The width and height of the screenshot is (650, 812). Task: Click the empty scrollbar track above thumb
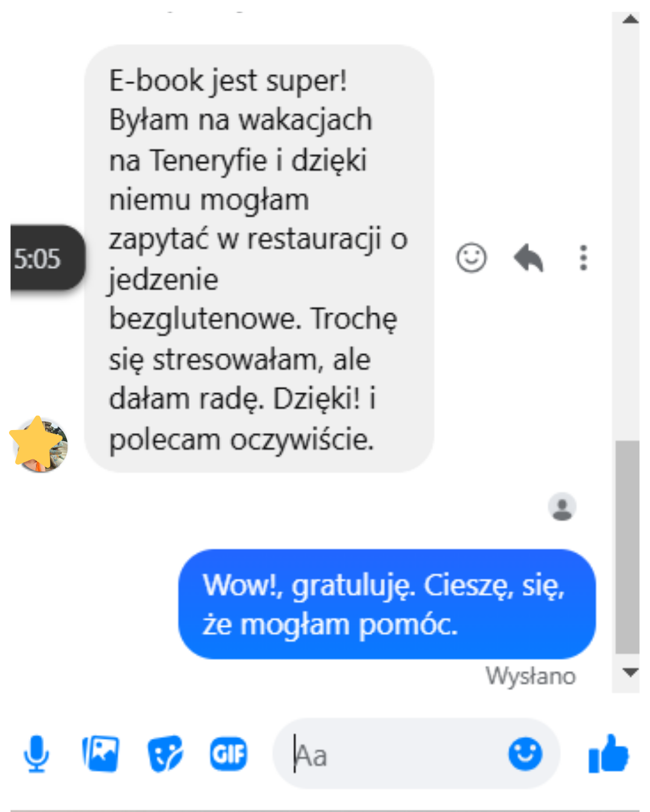(x=627, y=235)
